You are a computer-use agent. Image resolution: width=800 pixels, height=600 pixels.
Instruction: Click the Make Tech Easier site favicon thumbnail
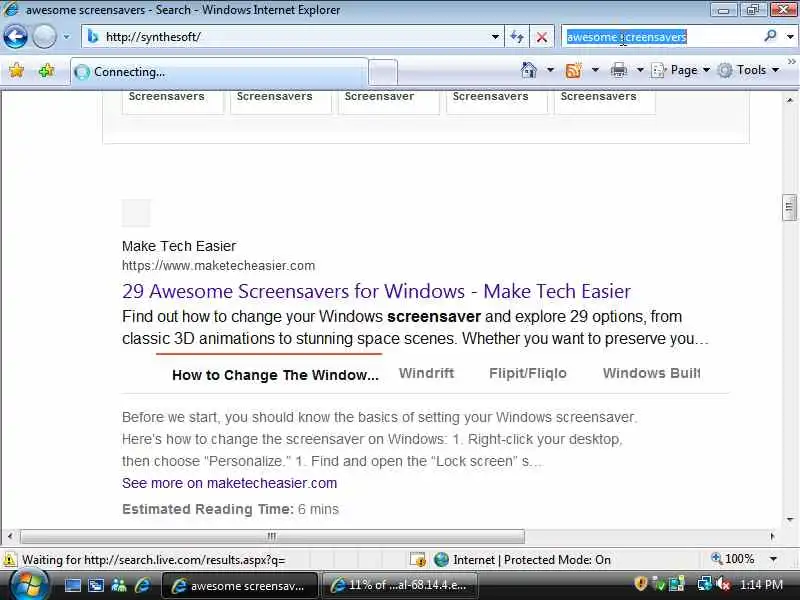[136, 213]
